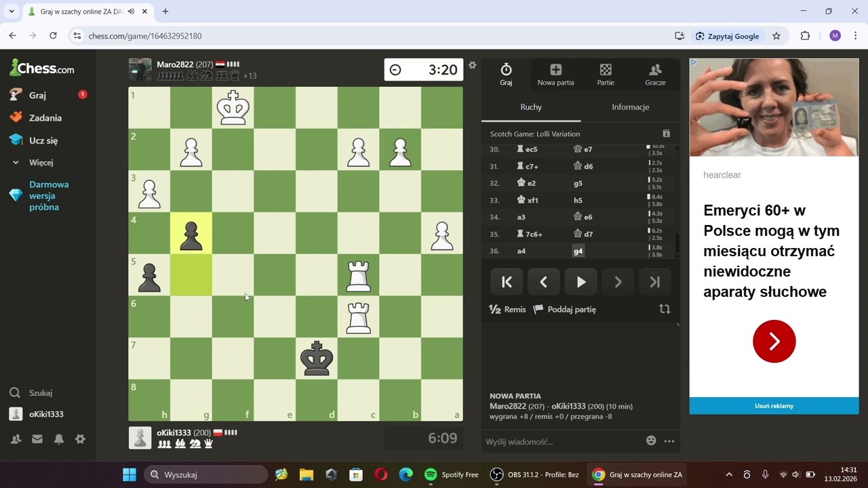
Task: Open chat more options dots
Action: 669,441
